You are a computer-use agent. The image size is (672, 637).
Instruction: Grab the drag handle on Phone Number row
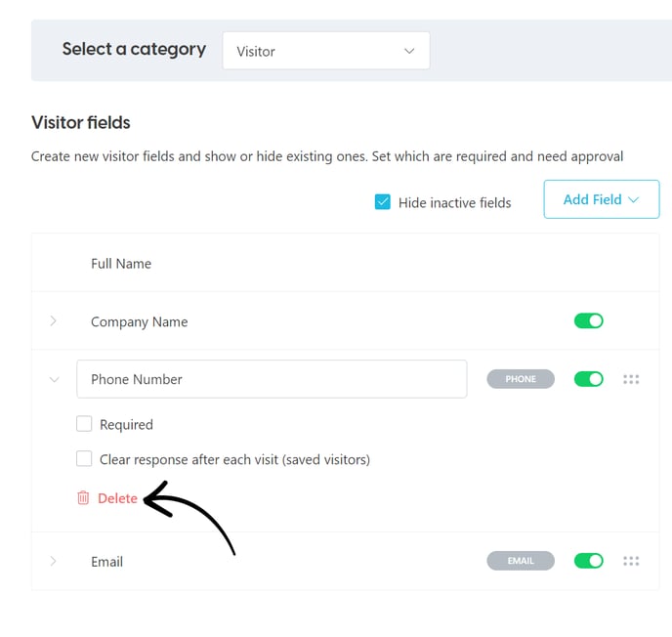(631, 379)
